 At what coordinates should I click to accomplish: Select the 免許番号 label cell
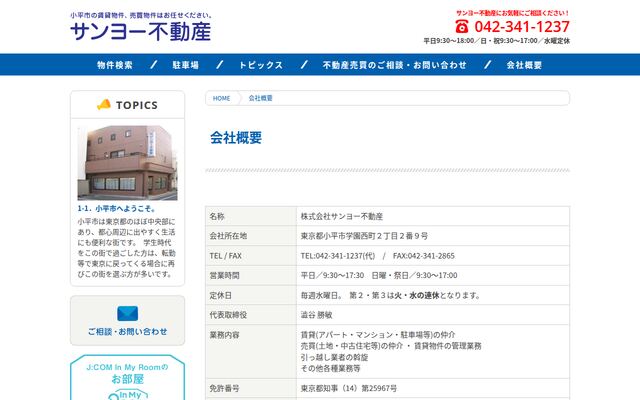coord(251,388)
